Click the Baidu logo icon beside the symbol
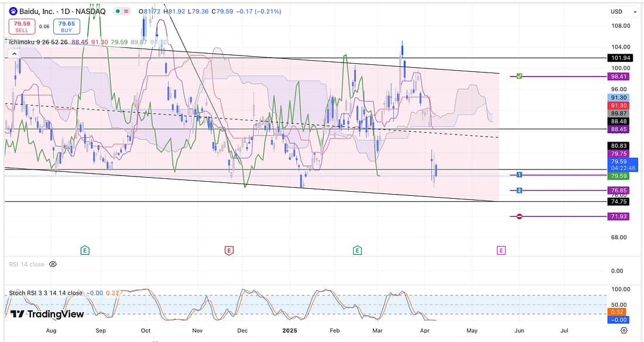The height and width of the screenshot is (342, 644). click(12, 11)
